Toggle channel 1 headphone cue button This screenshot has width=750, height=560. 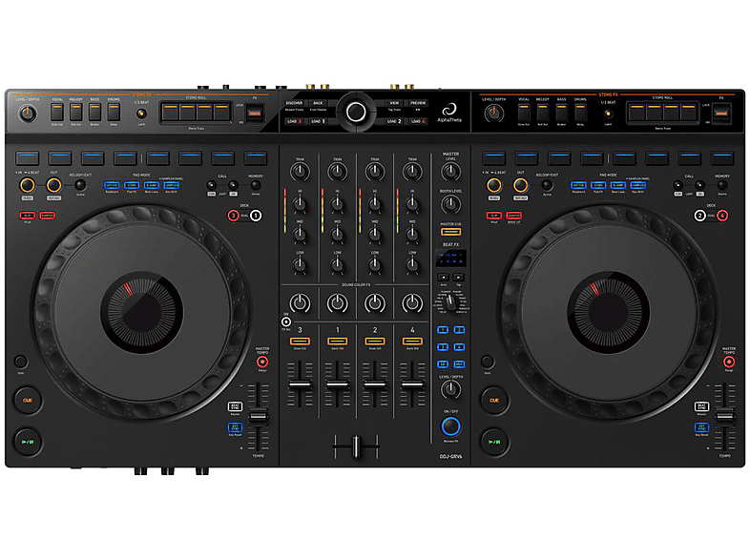(x=337, y=341)
